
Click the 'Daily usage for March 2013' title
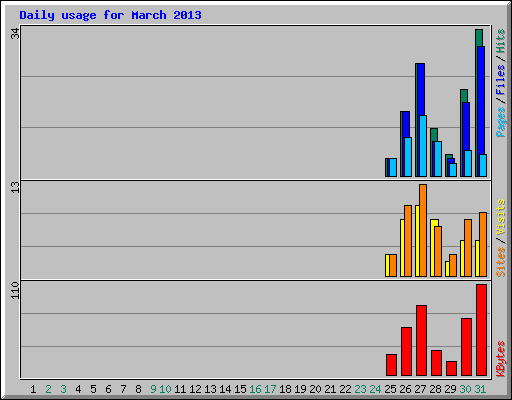point(110,15)
